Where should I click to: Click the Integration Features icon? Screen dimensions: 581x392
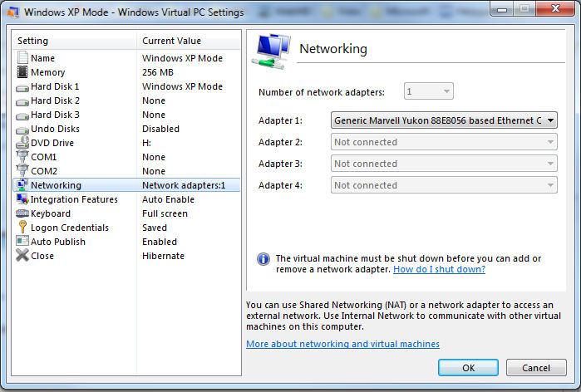[22, 198]
